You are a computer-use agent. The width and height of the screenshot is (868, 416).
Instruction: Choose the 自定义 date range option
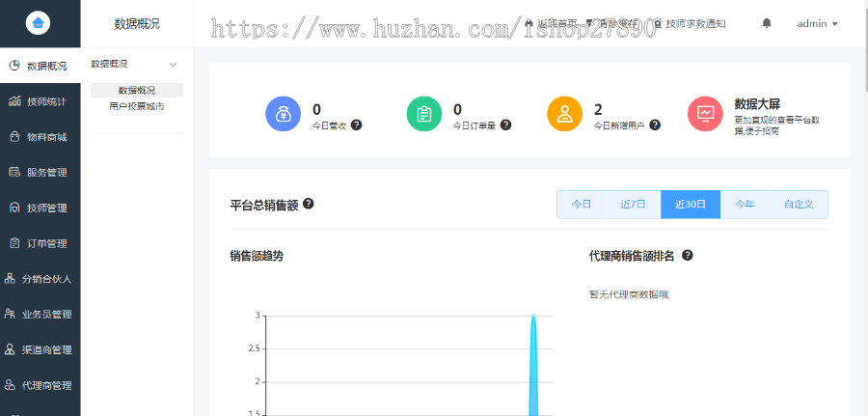pyautogui.click(x=799, y=205)
